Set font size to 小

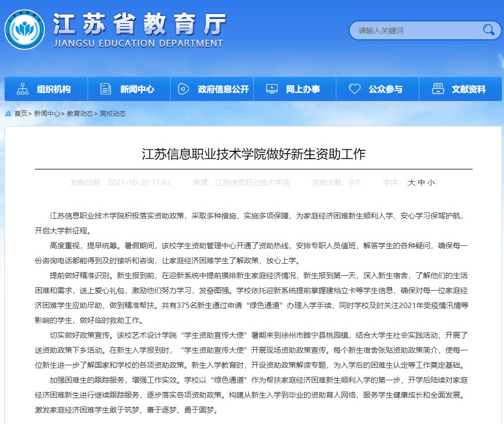[x=431, y=183]
